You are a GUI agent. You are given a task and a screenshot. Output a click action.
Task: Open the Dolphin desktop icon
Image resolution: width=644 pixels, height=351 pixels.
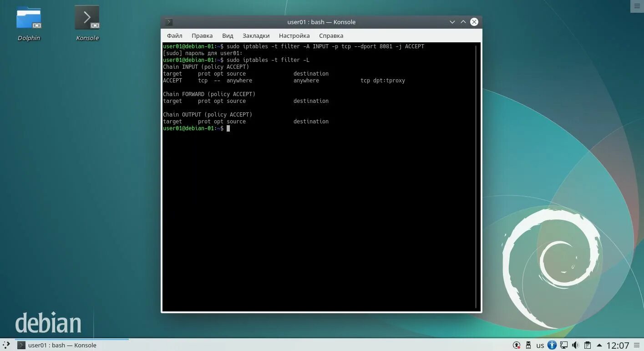click(29, 23)
